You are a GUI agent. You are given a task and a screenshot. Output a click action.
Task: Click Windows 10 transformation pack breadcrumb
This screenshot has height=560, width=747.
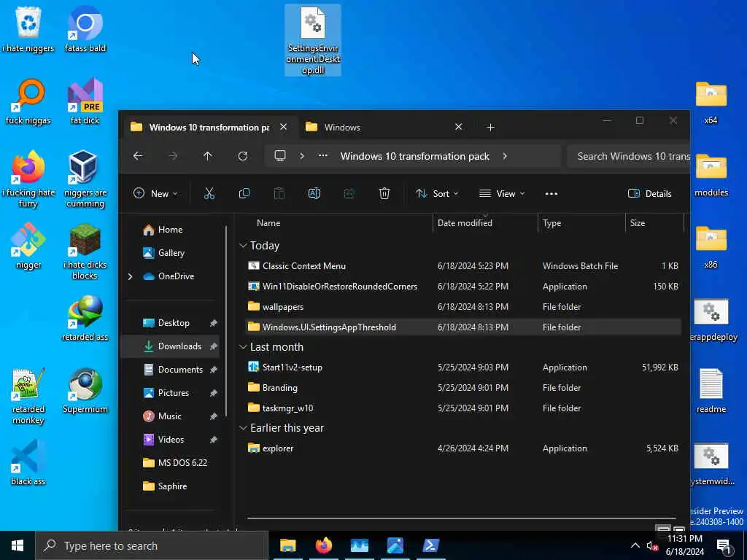[x=414, y=156]
